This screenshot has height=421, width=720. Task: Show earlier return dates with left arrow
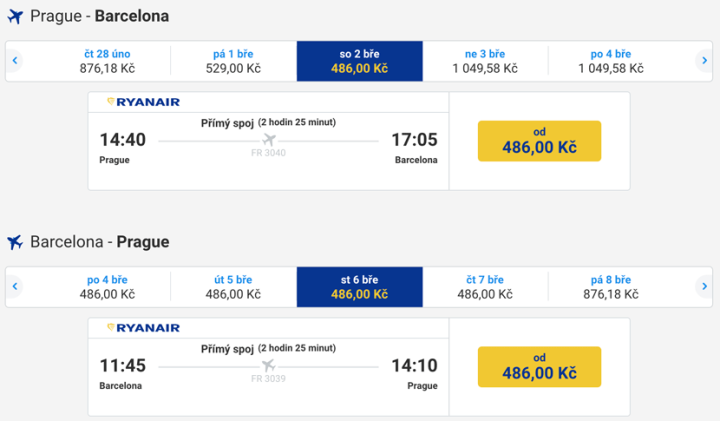point(15,287)
